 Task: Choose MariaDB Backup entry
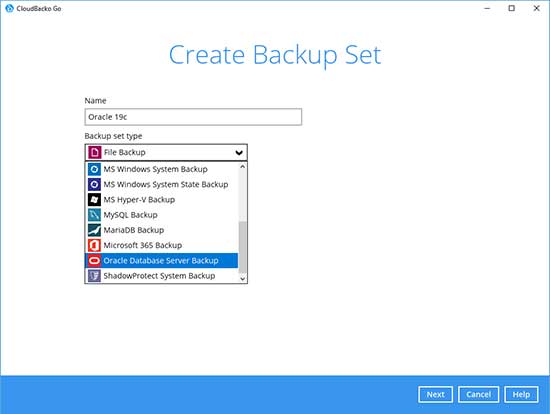click(x=162, y=230)
